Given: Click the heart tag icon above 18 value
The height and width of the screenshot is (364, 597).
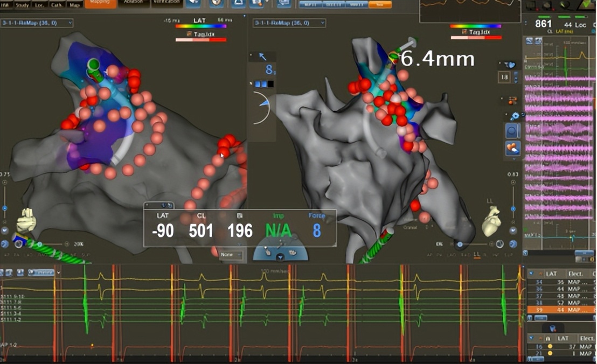Looking at the screenshot, I should tap(511, 65).
